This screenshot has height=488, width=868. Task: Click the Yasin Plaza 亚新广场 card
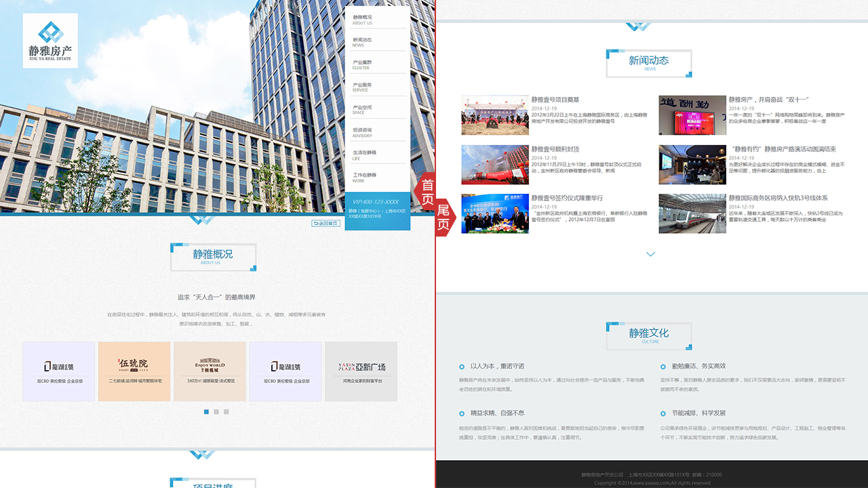tap(361, 371)
